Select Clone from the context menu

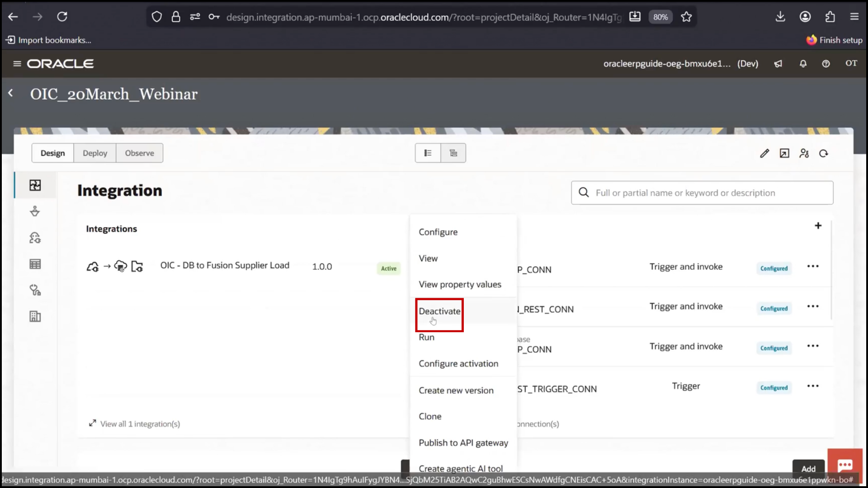(x=463, y=417)
